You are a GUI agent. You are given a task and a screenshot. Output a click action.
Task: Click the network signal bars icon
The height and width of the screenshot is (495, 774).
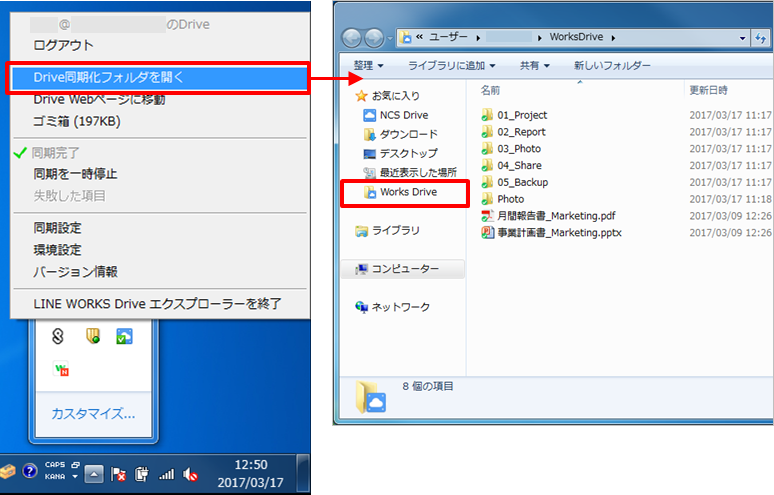(x=166, y=475)
